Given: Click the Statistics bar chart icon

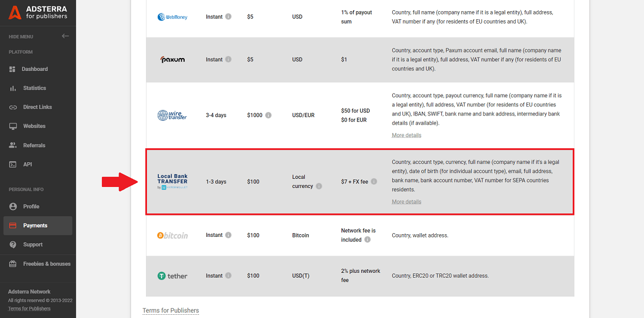Looking at the screenshot, I should [x=13, y=88].
